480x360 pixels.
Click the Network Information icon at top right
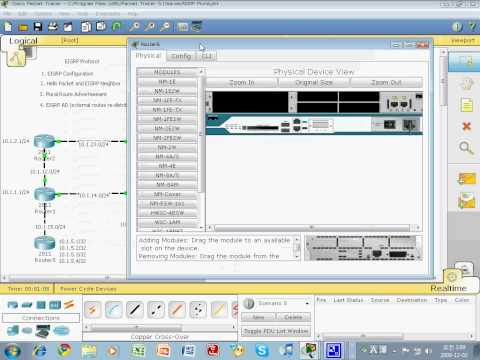pos(457,27)
